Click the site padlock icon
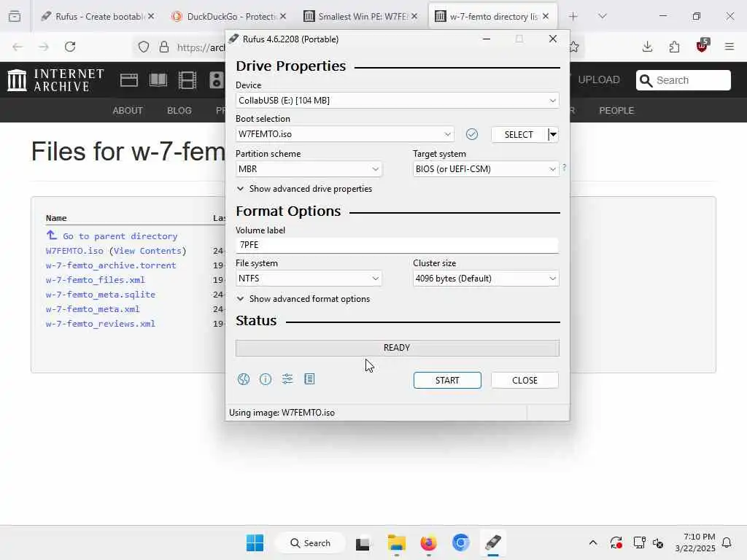The width and height of the screenshot is (747, 560). 164,47
